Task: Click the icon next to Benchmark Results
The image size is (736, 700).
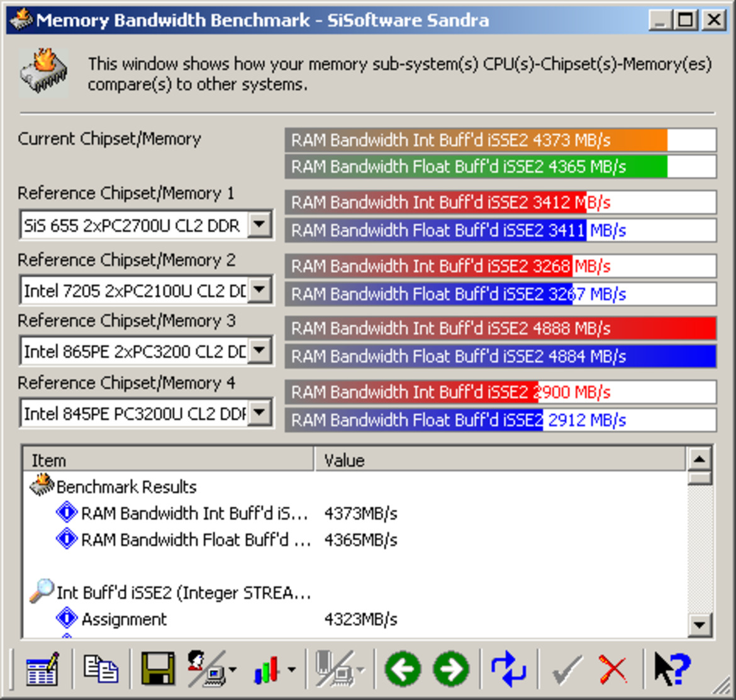Action: tap(42, 485)
